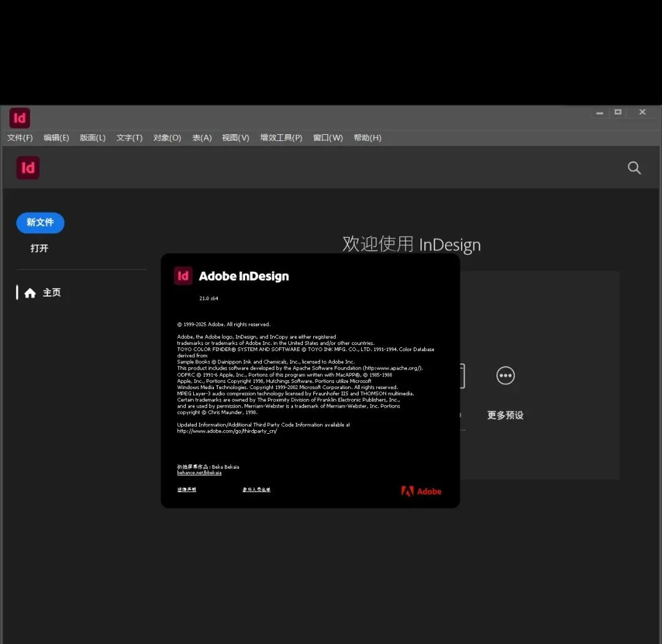This screenshot has width=662, height=644.
Task: Open the 文件(F) menu
Action: pos(20,138)
